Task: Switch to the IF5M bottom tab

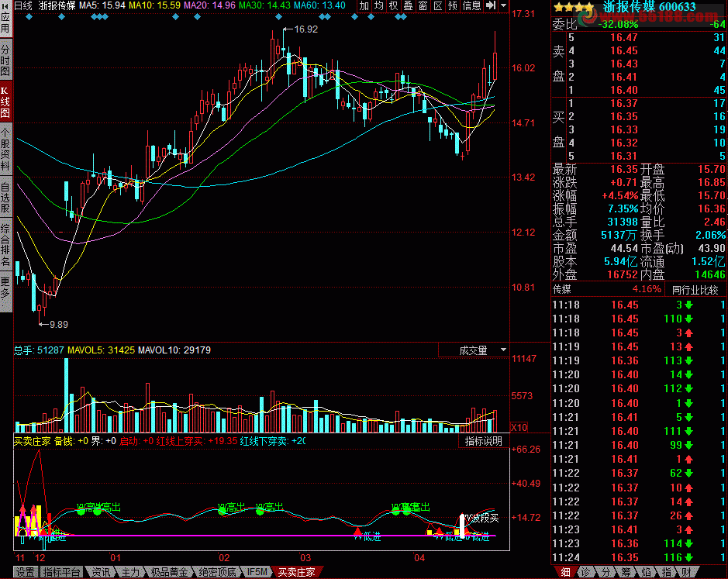Action: 257,573
